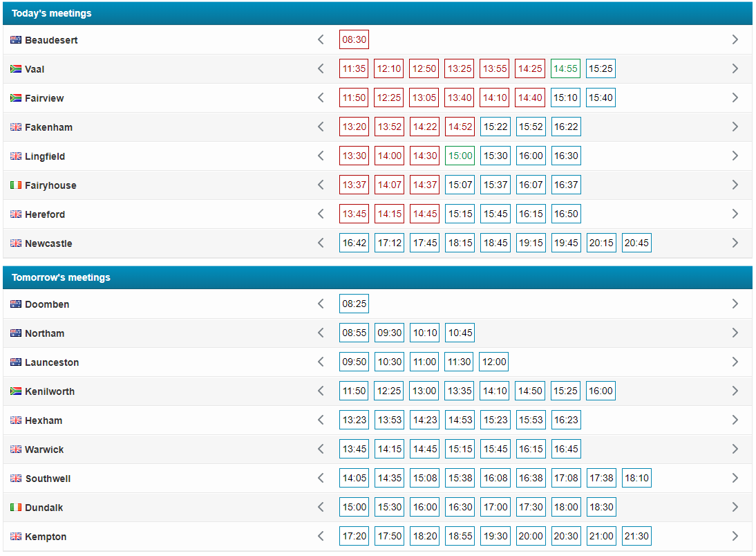Select the 18:30 Dundalk race
The height and width of the screenshot is (556, 756).
[x=601, y=507]
